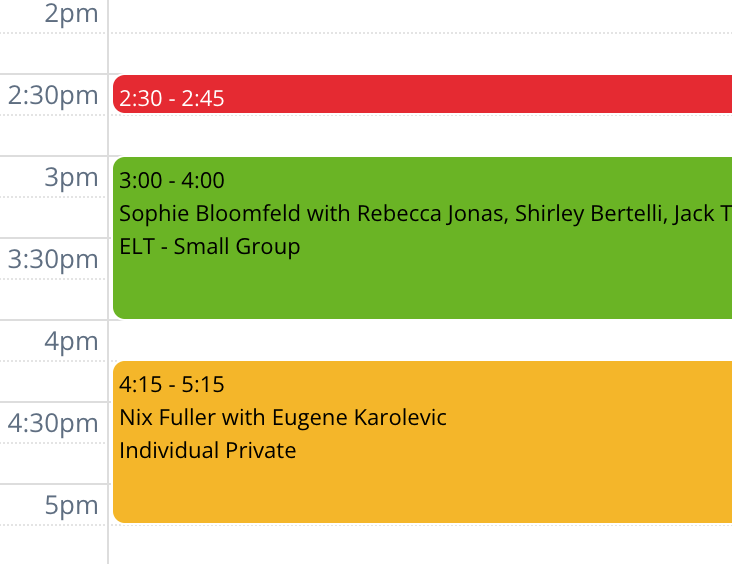Click the 3:00 - 4:00 event time text
This screenshot has width=732, height=564.
point(172,181)
